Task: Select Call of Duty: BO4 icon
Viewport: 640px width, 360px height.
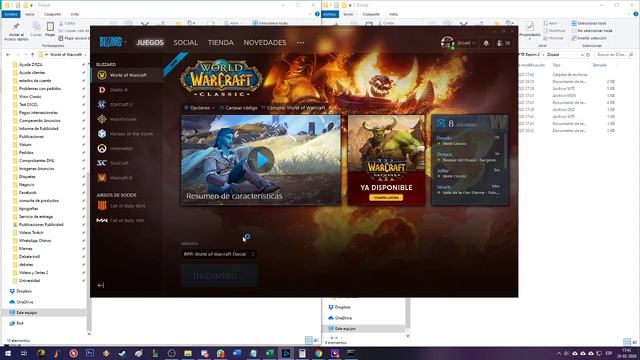Action: [102, 206]
